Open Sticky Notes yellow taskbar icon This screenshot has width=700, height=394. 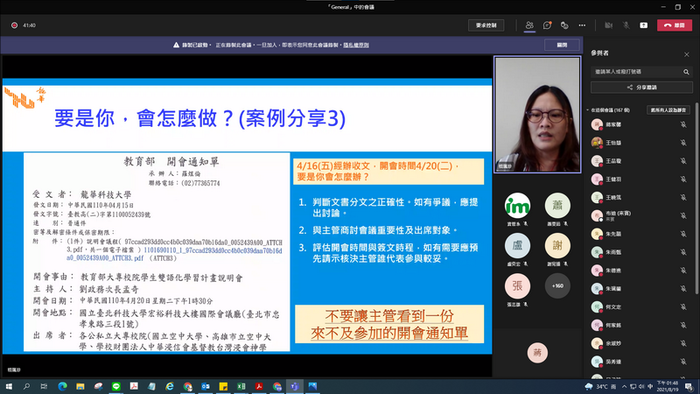tap(223, 386)
